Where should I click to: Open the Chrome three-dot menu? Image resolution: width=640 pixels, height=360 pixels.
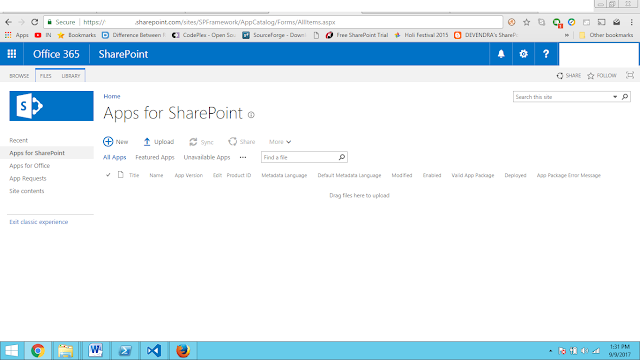pos(631,22)
